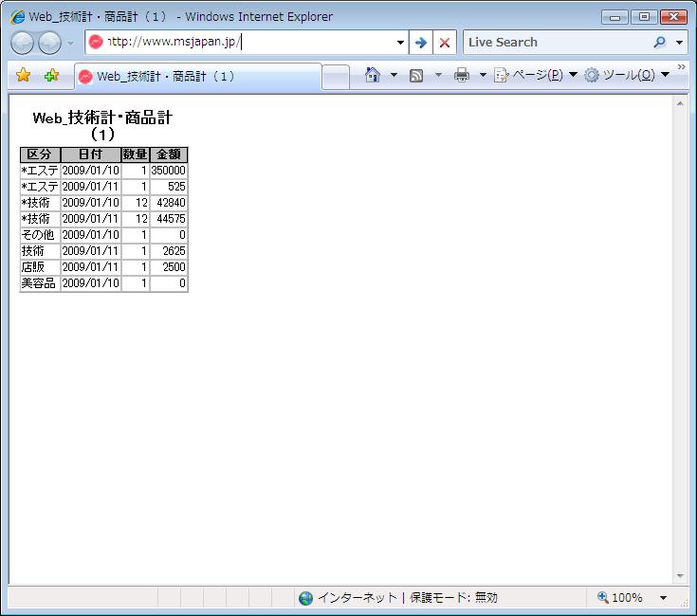
Task: Click the vertical scrollbar down arrow
Action: click(680, 576)
